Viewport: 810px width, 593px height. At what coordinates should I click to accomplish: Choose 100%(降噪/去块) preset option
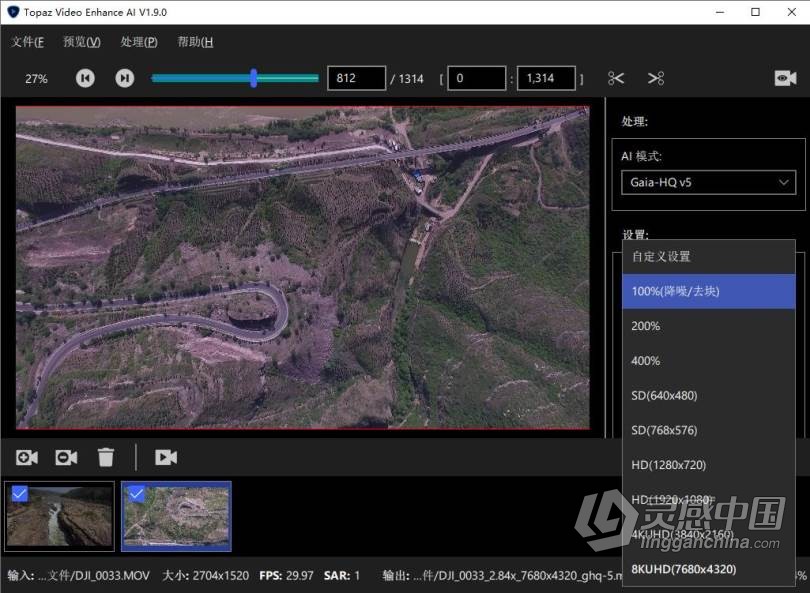click(x=708, y=291)
